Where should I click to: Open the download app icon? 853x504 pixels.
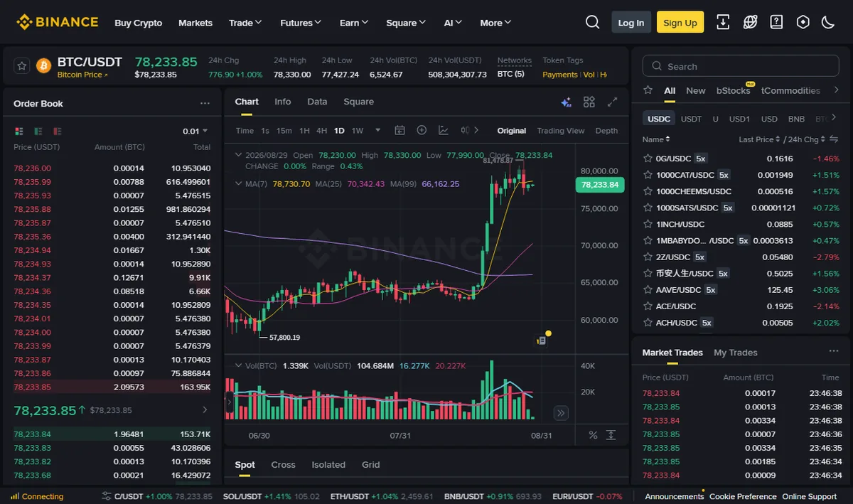coord(723,22)
